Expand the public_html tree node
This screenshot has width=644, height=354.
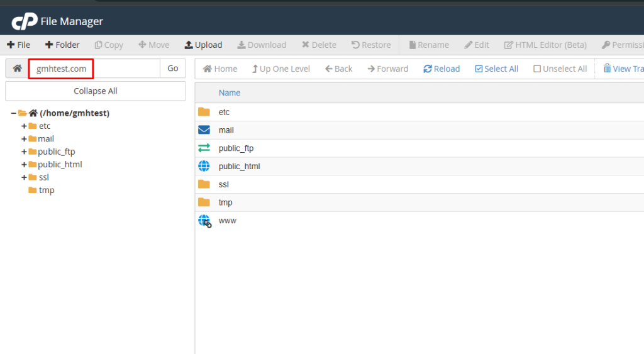[x=24, y=165]
